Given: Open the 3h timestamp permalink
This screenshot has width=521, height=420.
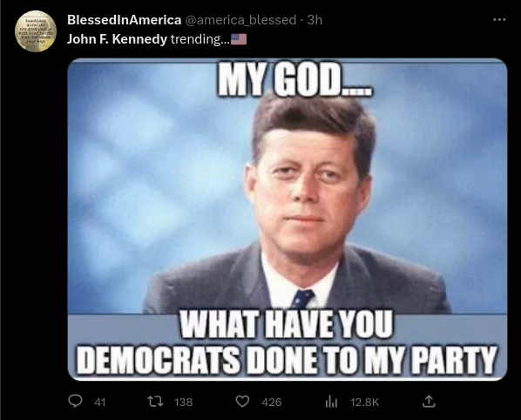Looking at the screenshot, I should click(x=315, y=20).
